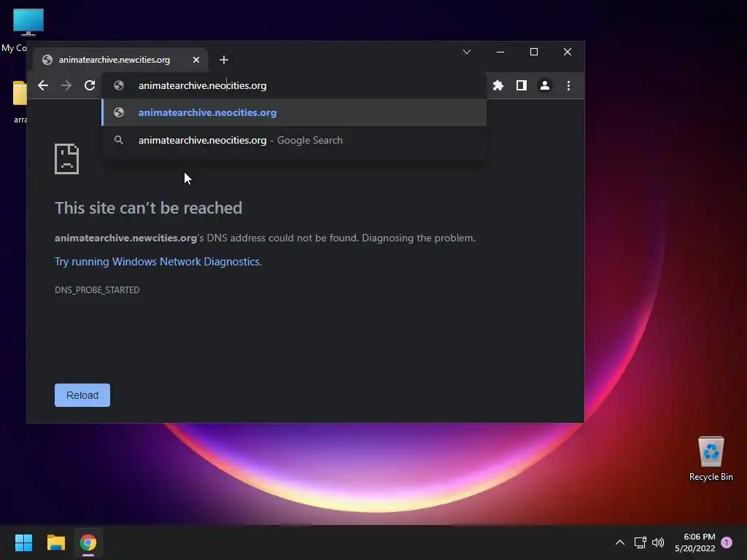Show hidden system tray icons
The height and width of the screenshot is (560, 747).
(x=620, y=542)
